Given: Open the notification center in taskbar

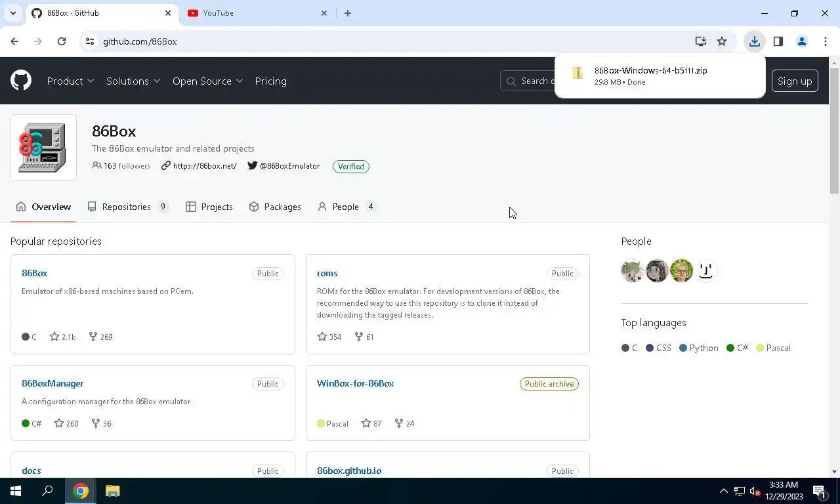Looking at the screenshot, I should tap(819, 491).
